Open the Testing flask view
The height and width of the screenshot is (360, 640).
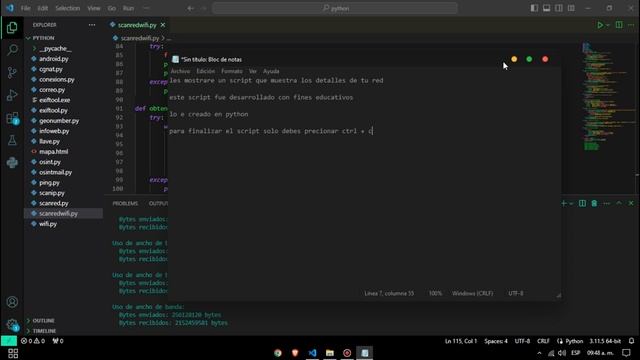[x=12, y=140]
